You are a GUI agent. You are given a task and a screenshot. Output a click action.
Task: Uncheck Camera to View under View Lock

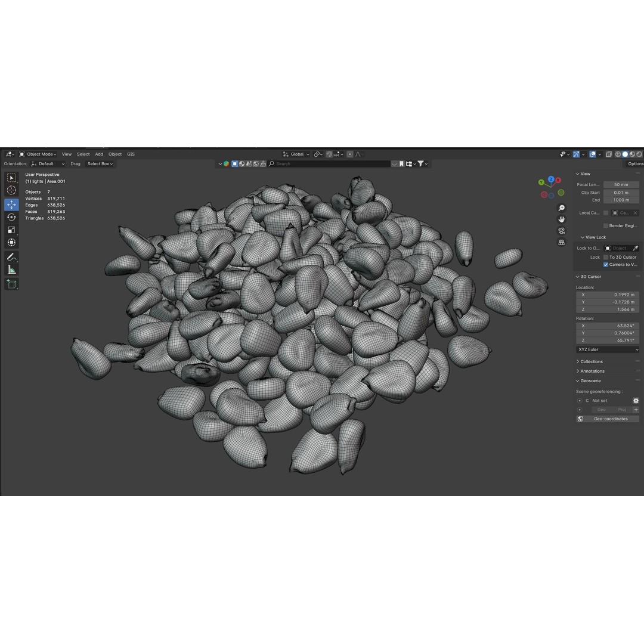click(606, 264)
